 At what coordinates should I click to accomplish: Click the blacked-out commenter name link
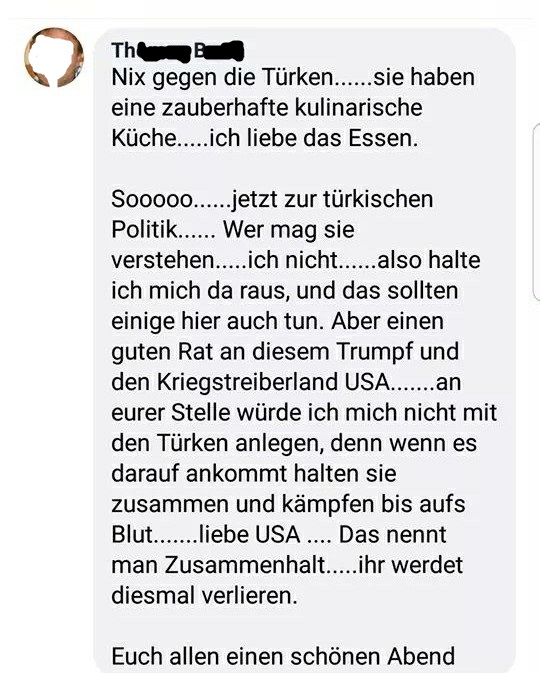tap(178, 51)
